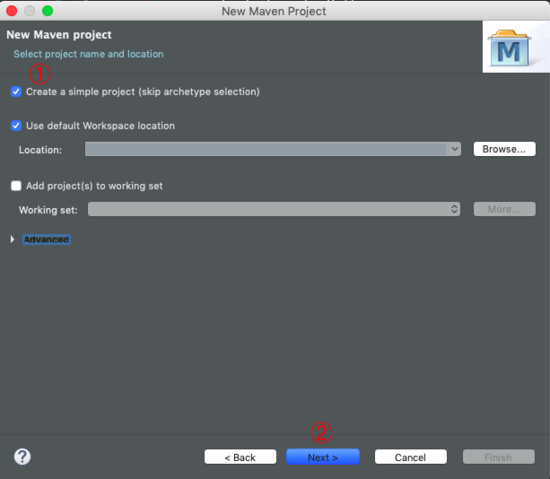Cancel the New Maven Project wizard
The image size is (550, 479).
point(411,457)
